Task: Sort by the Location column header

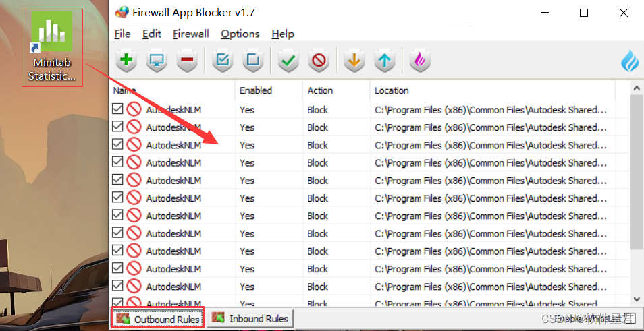Action: click(x=492, y=90)
